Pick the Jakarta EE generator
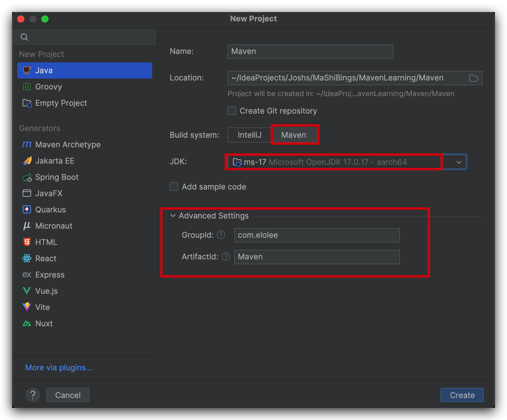507x420 pixels. point(85,161)
